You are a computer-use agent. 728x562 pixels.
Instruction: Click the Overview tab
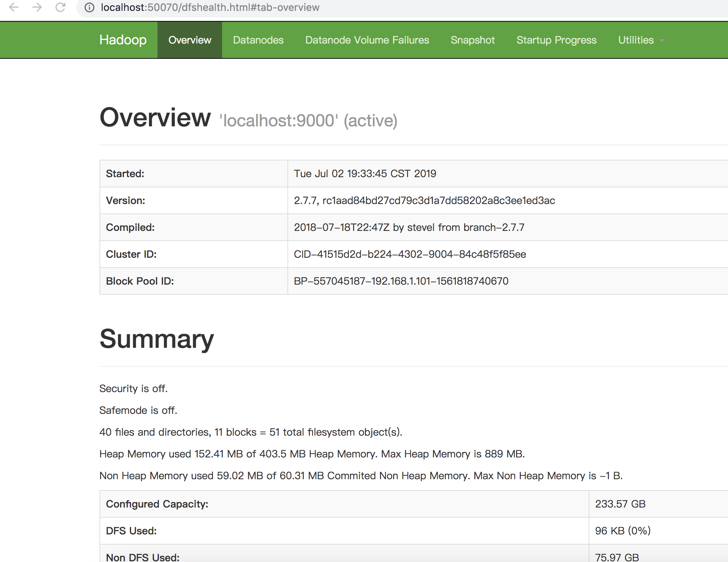tap(190, 40)
